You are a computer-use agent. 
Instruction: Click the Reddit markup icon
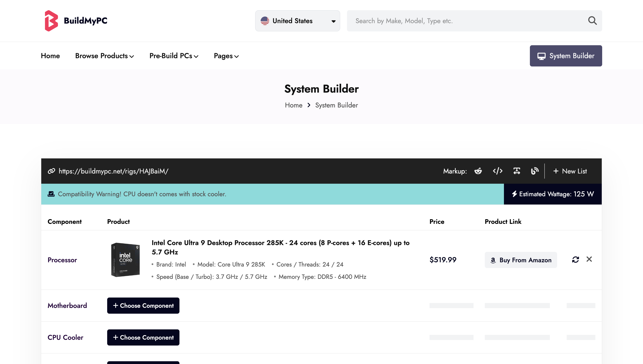[x=478, y=171]
